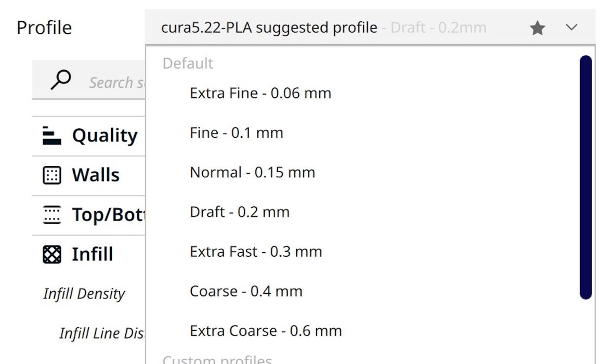Click the star icon in profile selector
602x364 pixels.
click(538, 28)
